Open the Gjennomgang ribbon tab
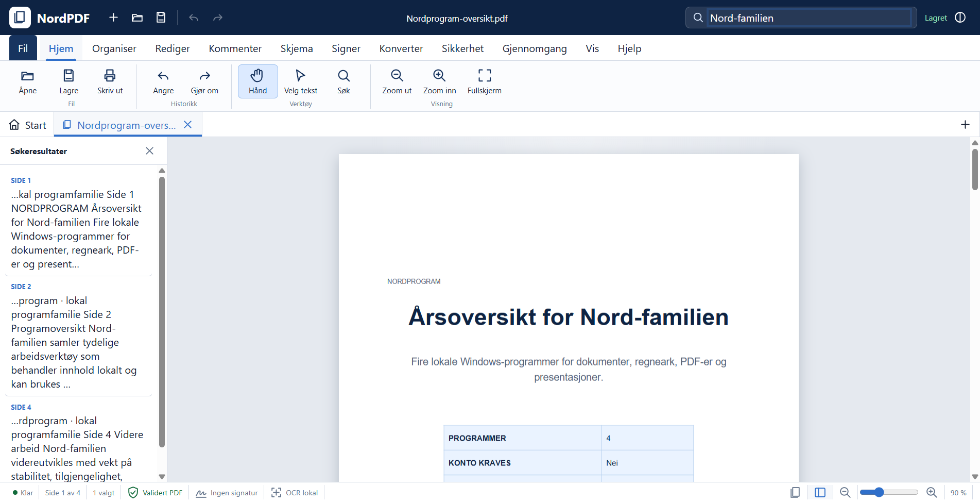 [x=535, y=48]
